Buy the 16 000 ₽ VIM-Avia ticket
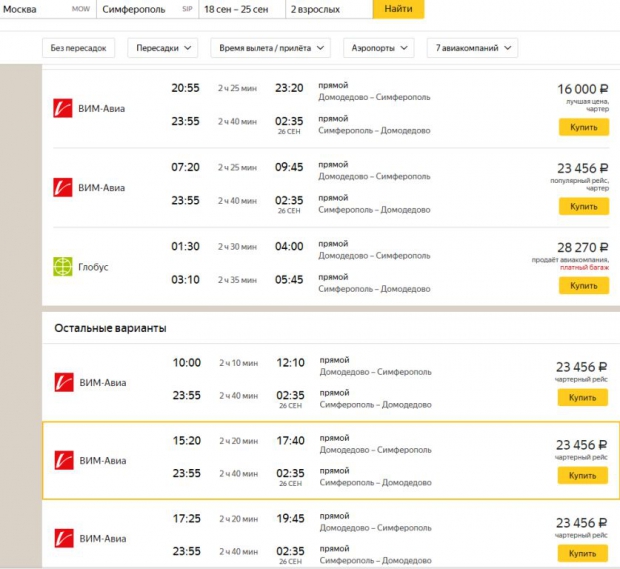The width and height of the screenshot is (620, 569). coord(583,127)
